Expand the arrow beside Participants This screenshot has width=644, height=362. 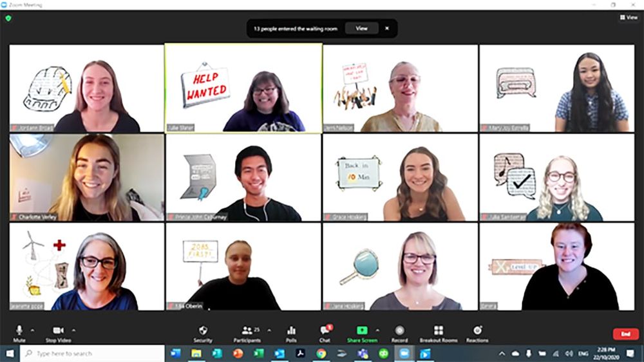(269, 330)
